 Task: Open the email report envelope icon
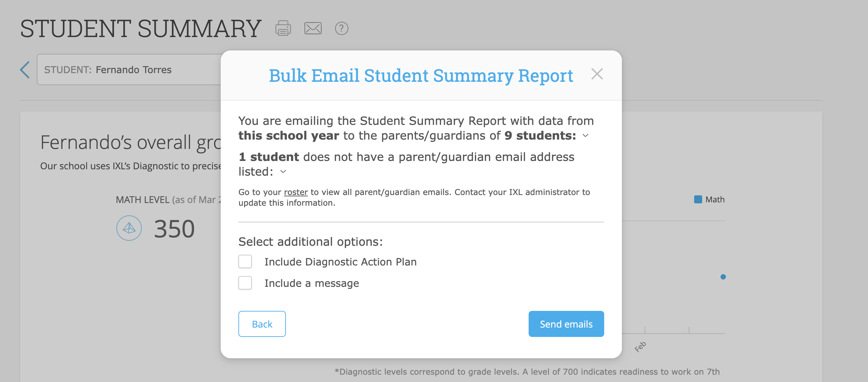(312, 28)
